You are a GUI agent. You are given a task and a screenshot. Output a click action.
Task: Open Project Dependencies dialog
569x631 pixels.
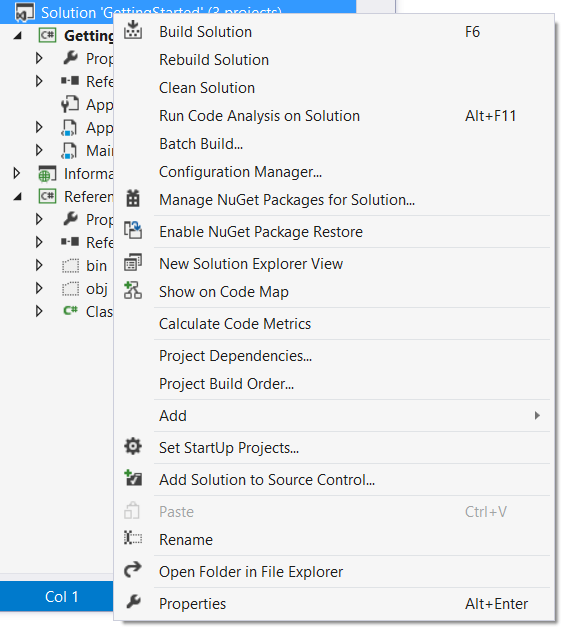pyautogui.click(x=334, y=356)
